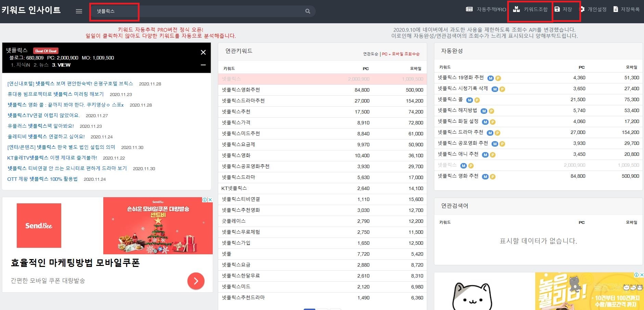The height and width of the screenshot is (310, 644).
Task: Click the M badge next to 넷플릭스 콜
Action: [x=469, y=99]
